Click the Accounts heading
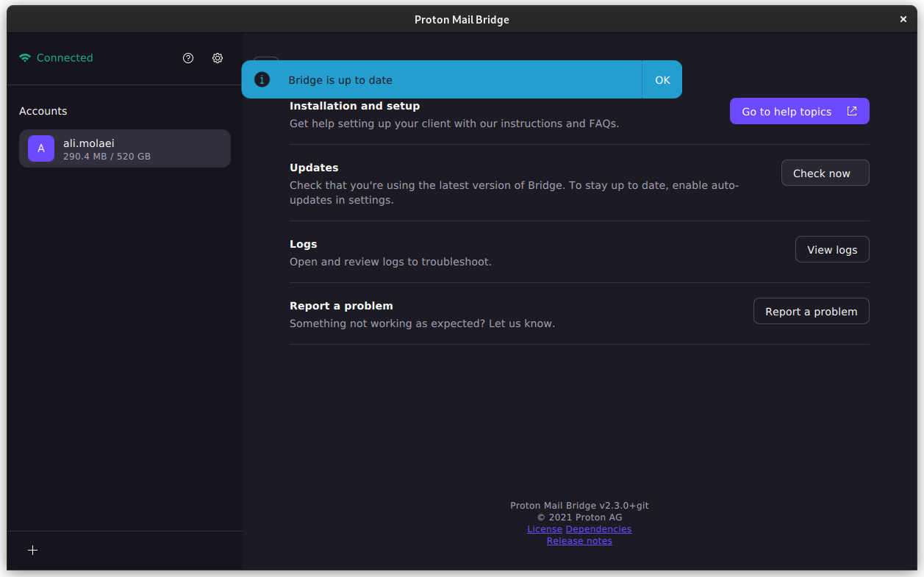 click(43, 111)
